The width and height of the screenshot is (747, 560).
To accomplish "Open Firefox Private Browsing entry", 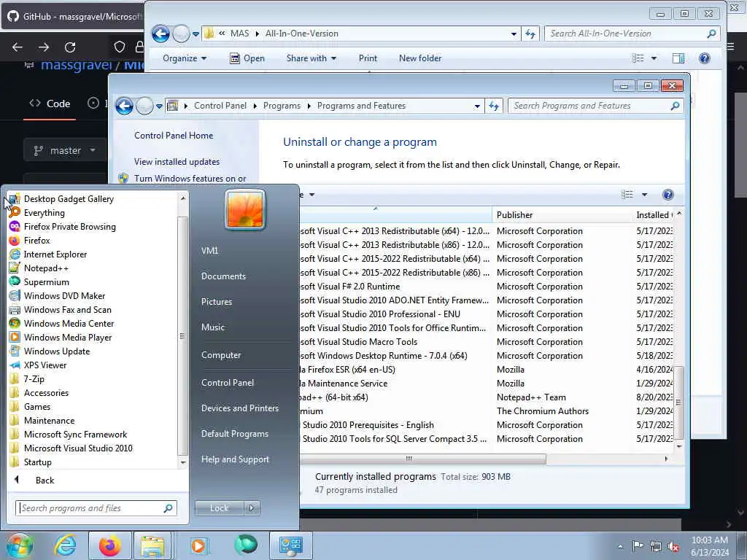I will pyautogui.click(x=69, y=227).
